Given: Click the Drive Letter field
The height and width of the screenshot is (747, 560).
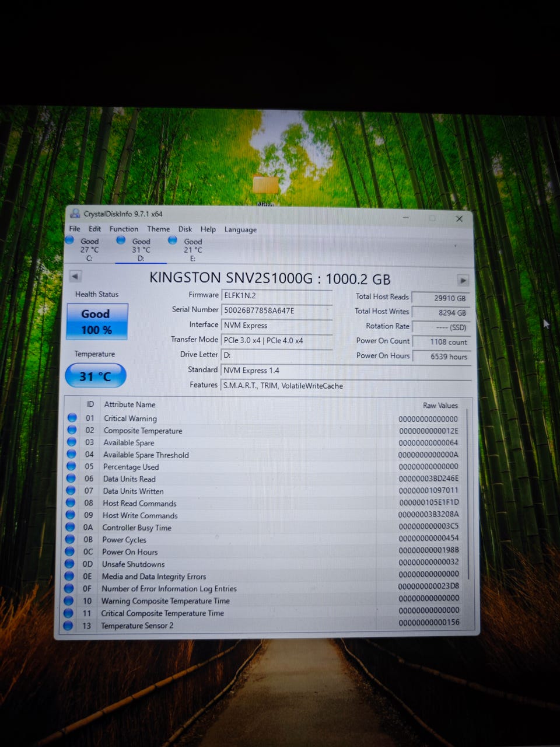Looking at the screenshot, I should 276,355.
